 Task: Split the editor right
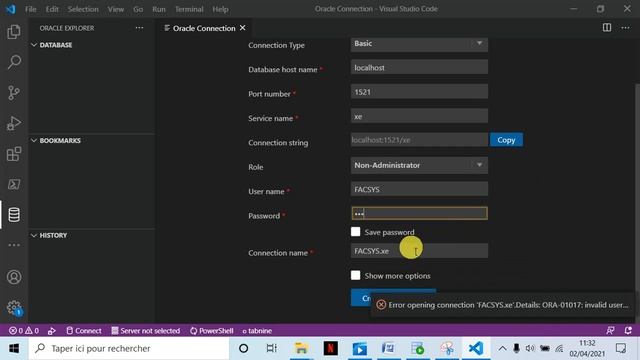(x=607, y=27)
